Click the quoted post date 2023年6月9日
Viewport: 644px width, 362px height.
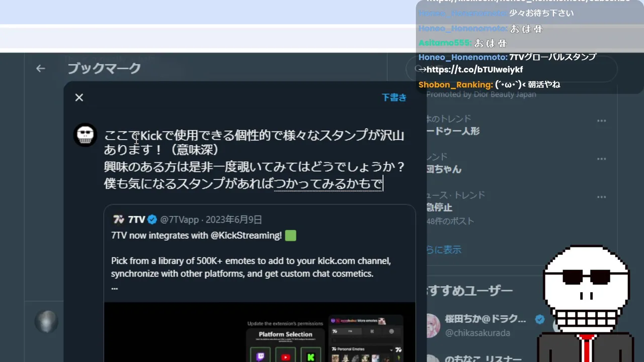click(234, 220)
